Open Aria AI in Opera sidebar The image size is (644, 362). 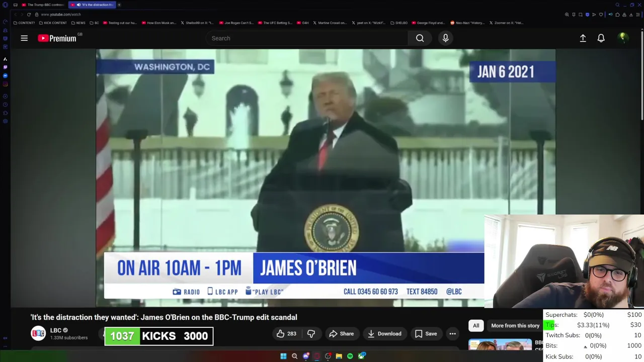5,59
